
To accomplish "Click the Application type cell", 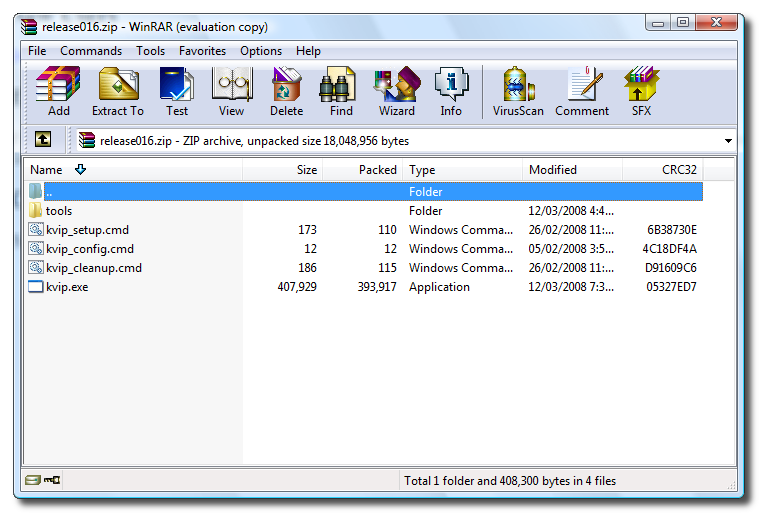I will 439,287.
